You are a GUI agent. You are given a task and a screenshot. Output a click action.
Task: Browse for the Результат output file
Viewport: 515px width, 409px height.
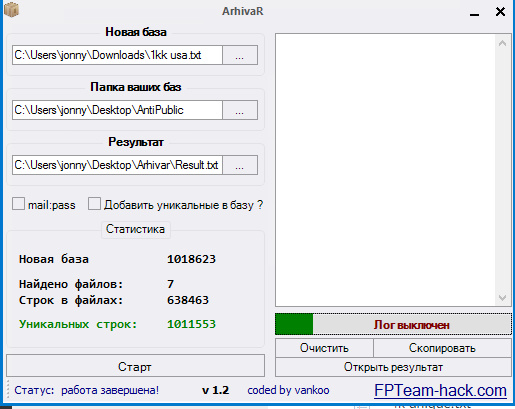[240, 165]
